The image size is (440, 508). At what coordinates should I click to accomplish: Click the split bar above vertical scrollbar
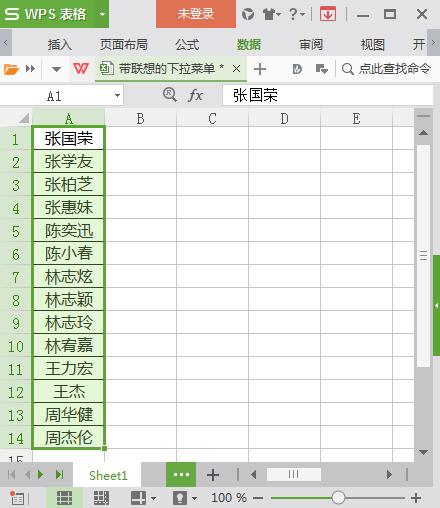point(423,116)
